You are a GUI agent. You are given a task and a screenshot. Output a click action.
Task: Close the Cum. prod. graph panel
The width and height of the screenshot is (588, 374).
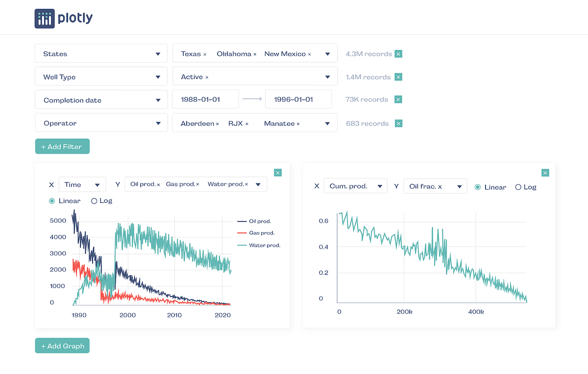(x=545, y=172)
